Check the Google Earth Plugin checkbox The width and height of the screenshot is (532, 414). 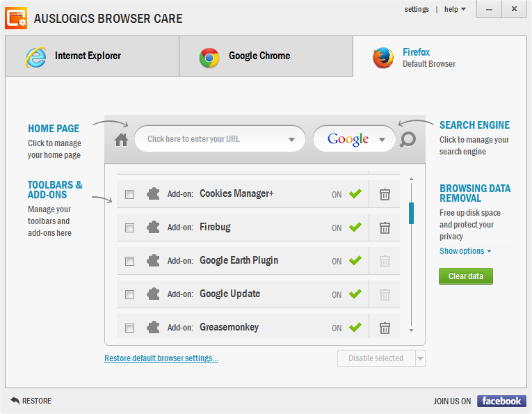point(129,262)
